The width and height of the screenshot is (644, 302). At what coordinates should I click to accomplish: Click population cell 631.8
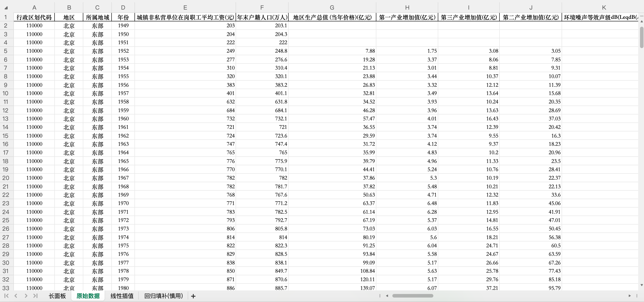coord(262,102)
